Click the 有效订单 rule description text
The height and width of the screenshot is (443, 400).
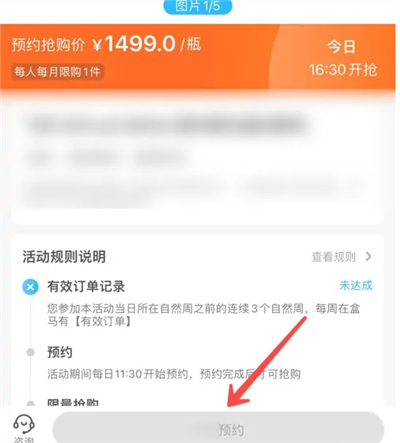coord(203,315)
